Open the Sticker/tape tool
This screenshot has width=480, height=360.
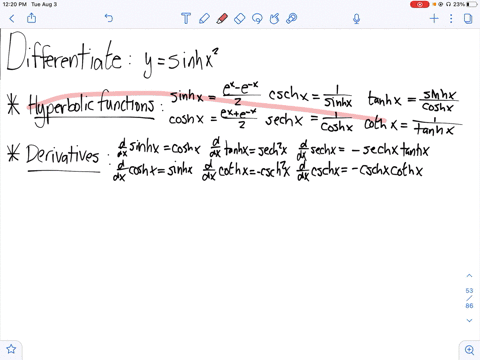pyautogui.click(x=292, y=18)
